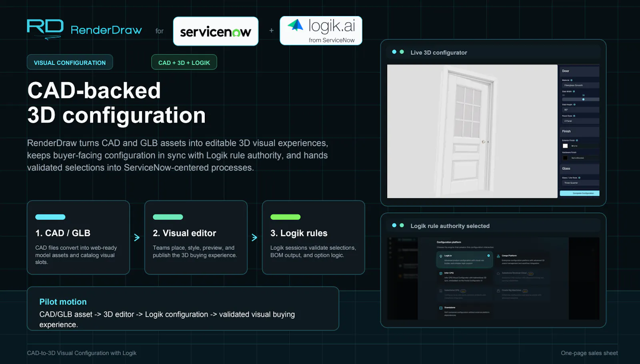Click the One-page sales sheet footer text

click(x=589, y=353)
